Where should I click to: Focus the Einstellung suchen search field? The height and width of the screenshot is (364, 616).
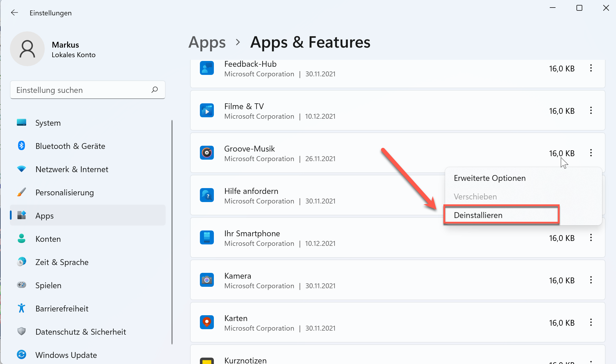point(88,90)
